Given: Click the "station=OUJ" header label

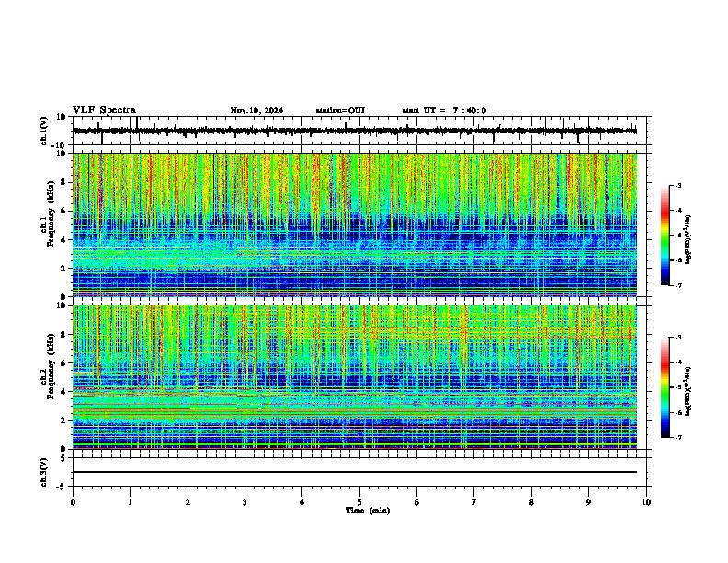Looking at the screenshot, I should tap(340, 110).
